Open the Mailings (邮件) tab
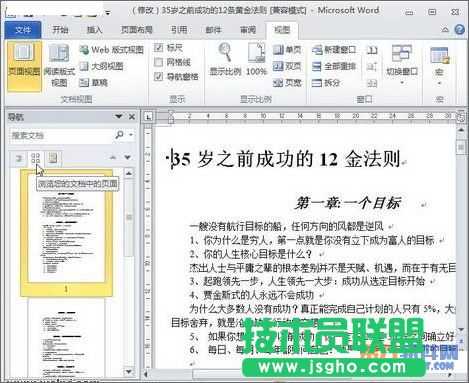This screenshot has width=469, height=383. (213, 30)
